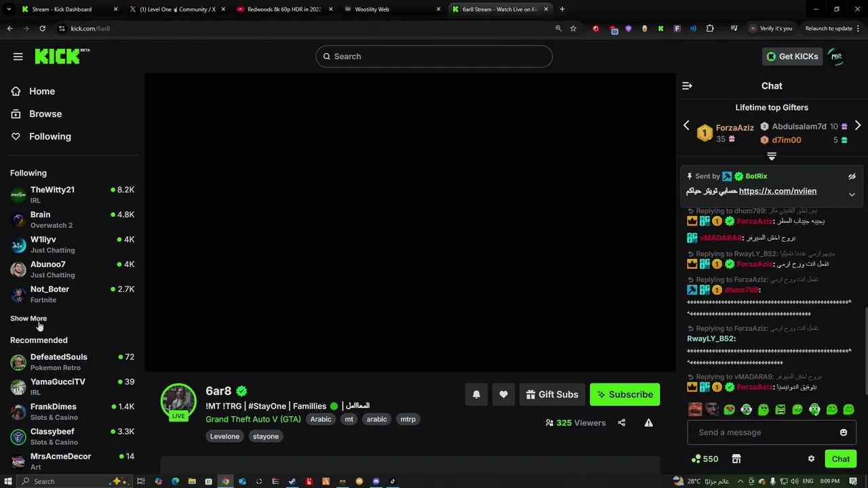868x488 pixels.
Task: Reload the page
Action: (42, 28)
